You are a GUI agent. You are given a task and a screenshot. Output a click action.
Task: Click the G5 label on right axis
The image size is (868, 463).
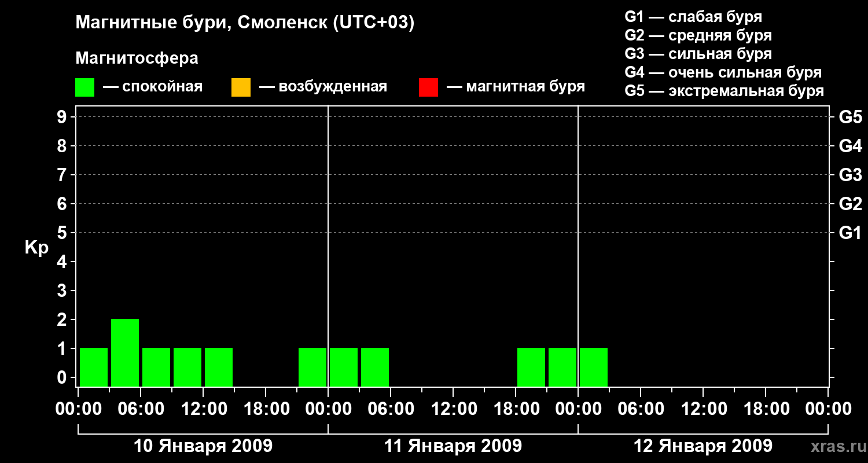coord(851,117)
